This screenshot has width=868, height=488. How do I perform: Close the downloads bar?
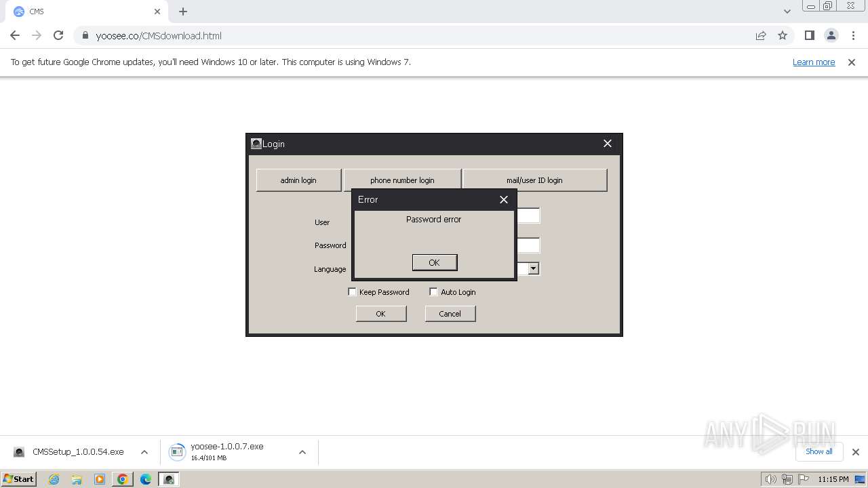coord(856,452)
